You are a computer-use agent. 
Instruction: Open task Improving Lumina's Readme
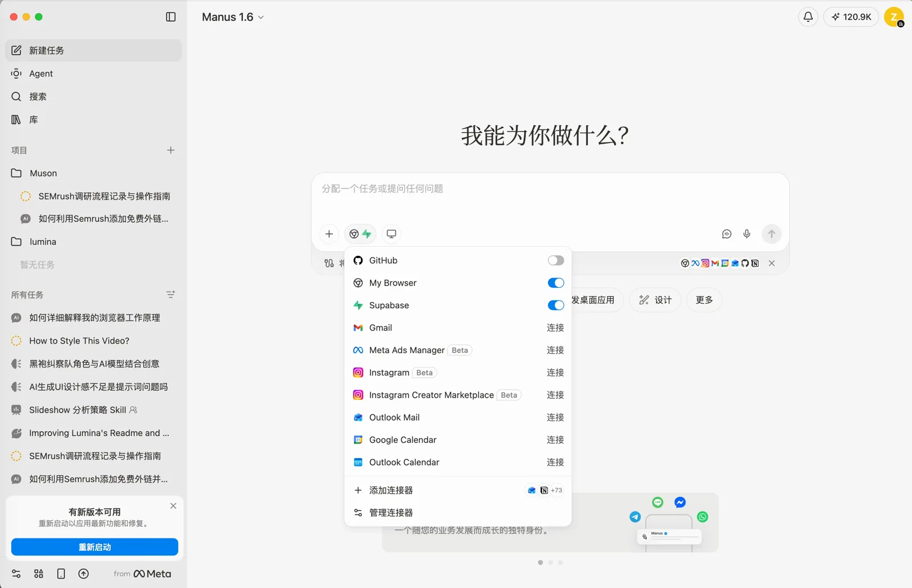pyautogui.click(x=93, y=433)
